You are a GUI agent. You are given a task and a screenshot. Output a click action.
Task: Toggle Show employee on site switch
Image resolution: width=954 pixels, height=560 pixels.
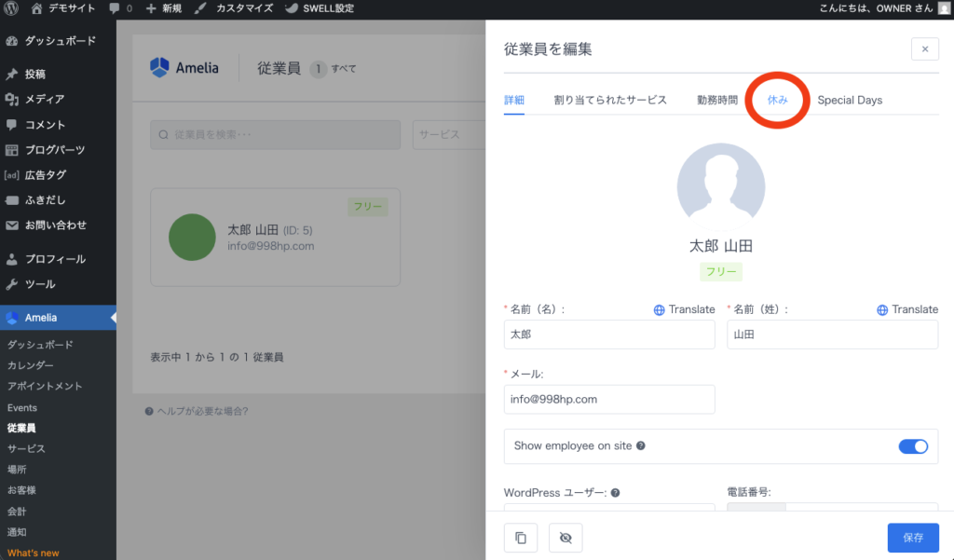(913, 446)
